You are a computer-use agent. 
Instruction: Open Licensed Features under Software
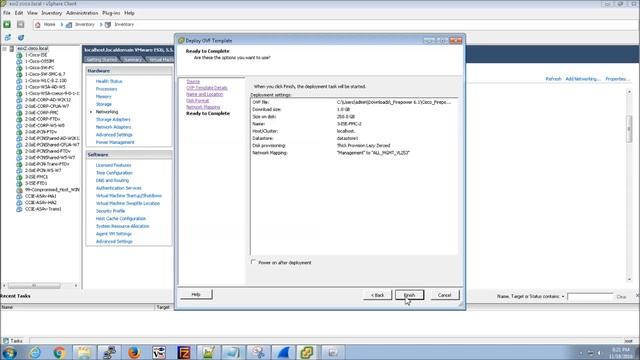tap(113, 165)
